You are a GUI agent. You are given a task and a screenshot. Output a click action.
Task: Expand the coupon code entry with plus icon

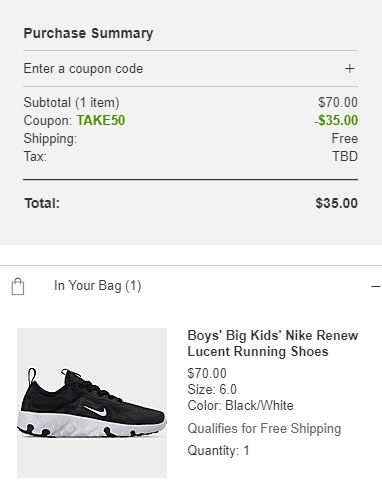tap(349, 69)
